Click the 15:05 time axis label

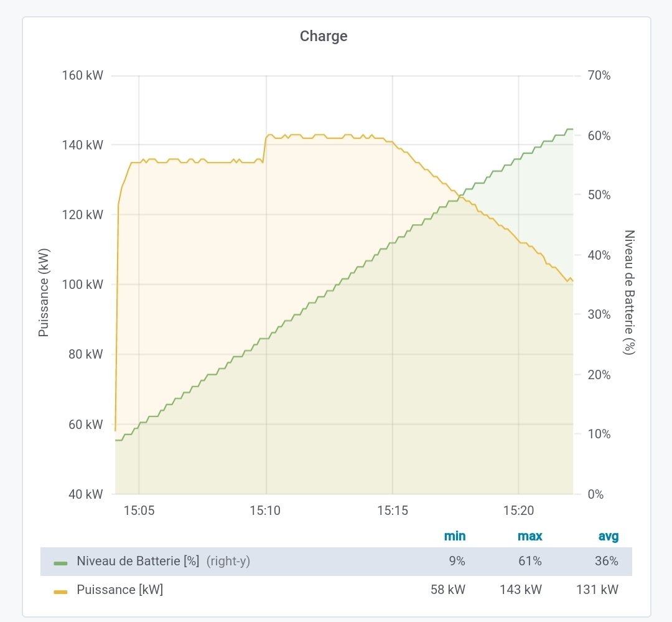139,511
